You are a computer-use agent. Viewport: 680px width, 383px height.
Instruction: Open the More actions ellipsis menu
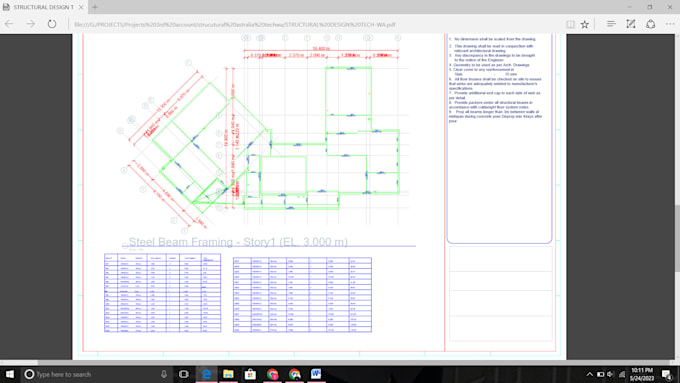pos(670,24)
